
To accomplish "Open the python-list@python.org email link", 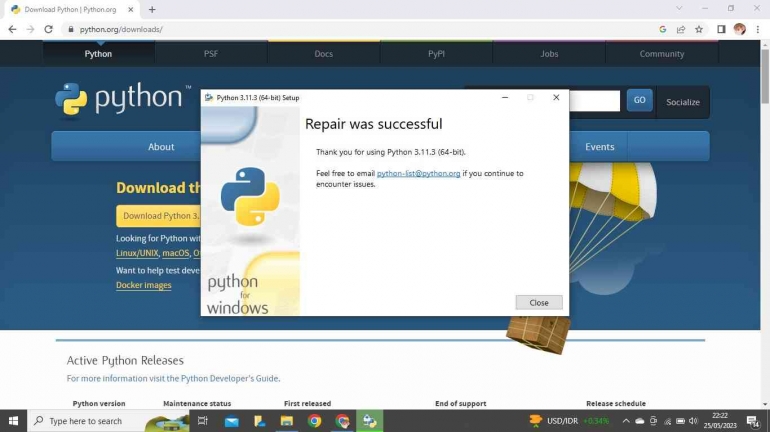I will [418, 173].
